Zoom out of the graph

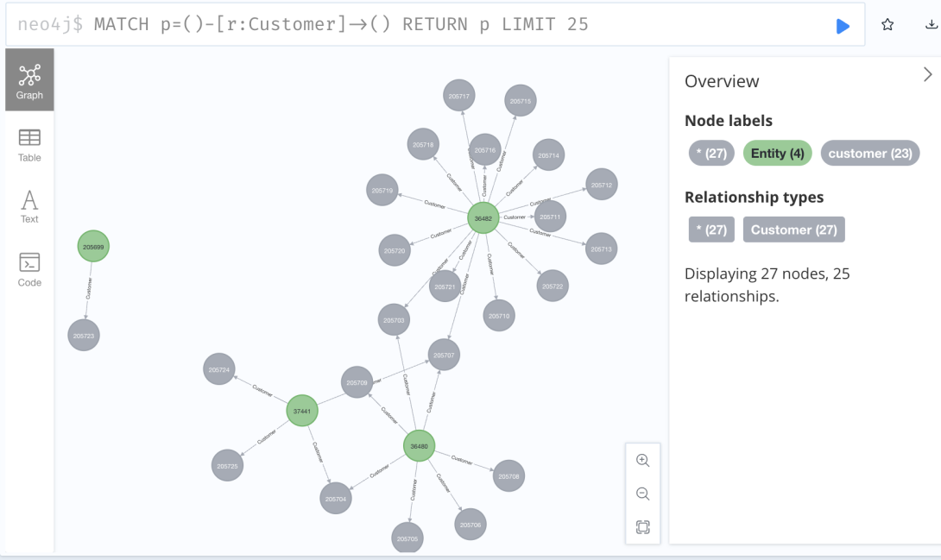pos(643,494)
